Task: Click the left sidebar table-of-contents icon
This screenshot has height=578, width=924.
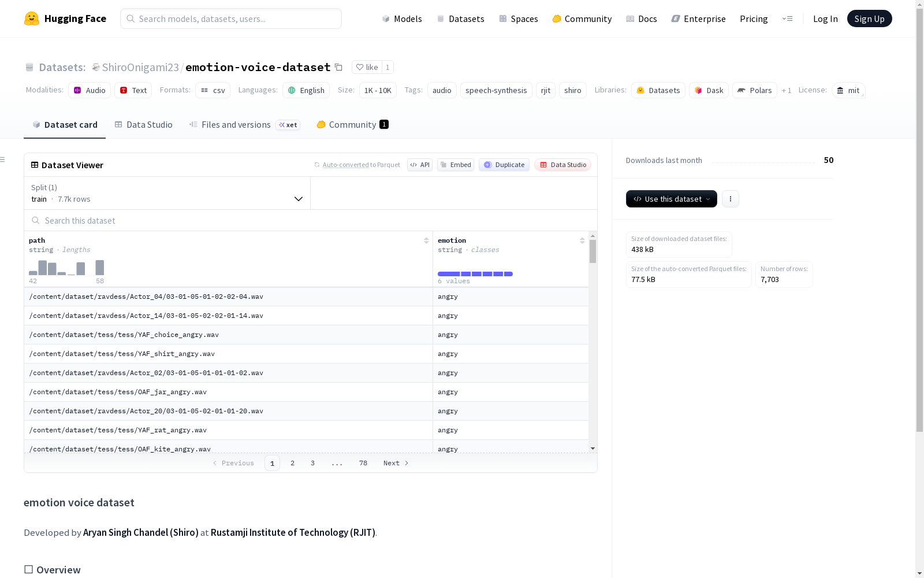Action: [x=3, y=160]
